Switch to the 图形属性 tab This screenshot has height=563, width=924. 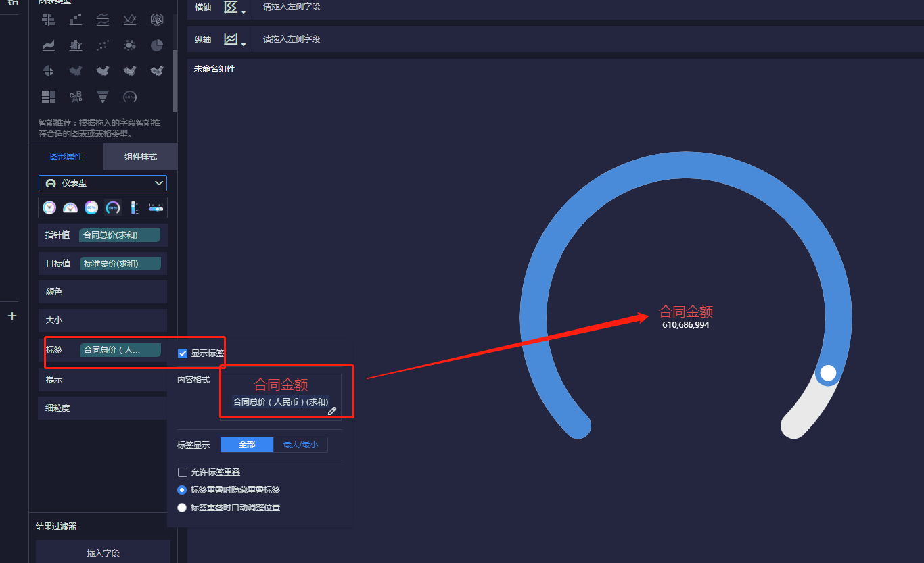(66, 157)
